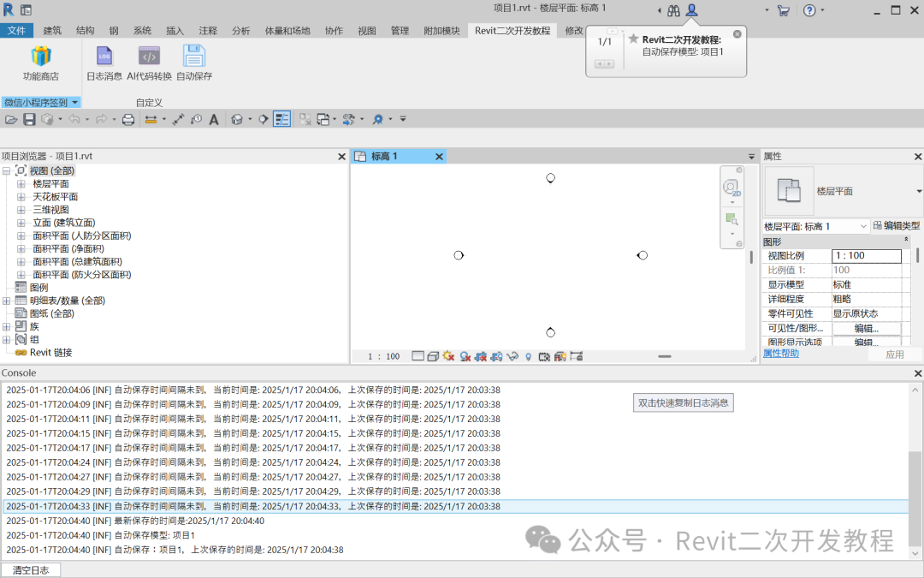Click the 1 : 100 scale in view bar
924x578 pixels.
tap(383, 356)
